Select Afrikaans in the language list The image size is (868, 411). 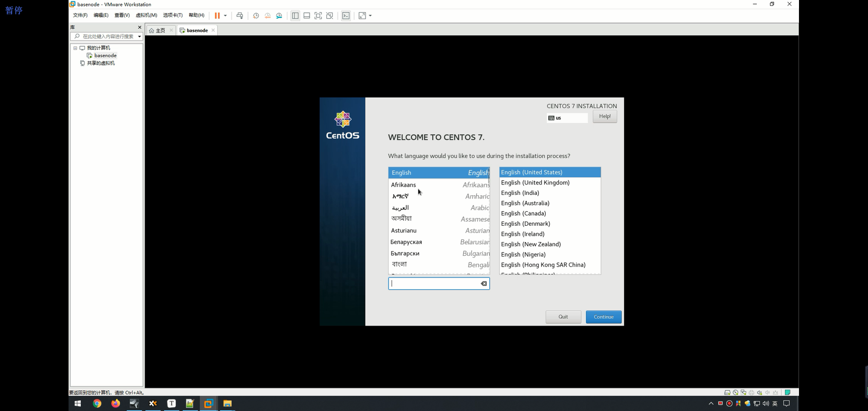[x=439, y=185]
